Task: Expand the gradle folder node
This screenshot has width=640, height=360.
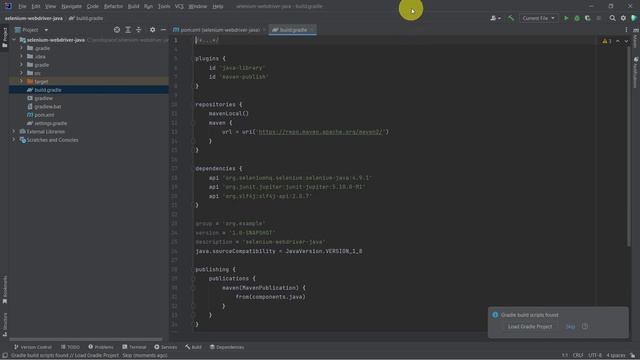Action: pos(21,65)
